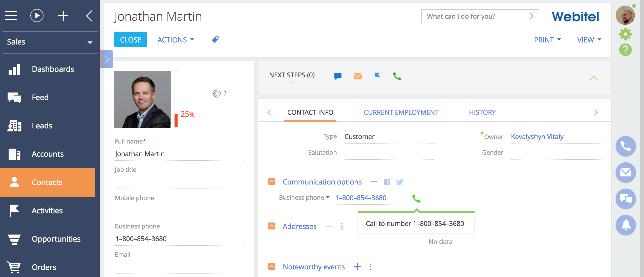Click the 25% profile completeness indicator
Screen dimensions: 644x277
(x=187, y=114)
